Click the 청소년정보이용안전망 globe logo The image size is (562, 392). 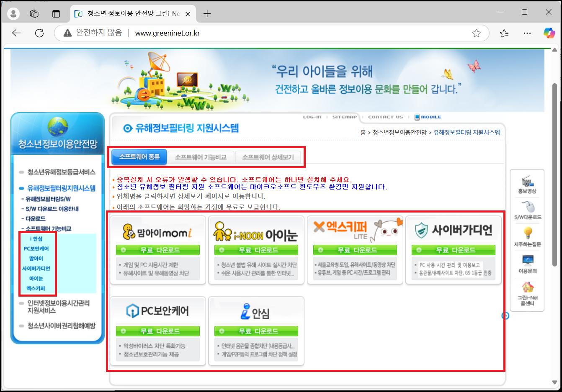(x=58, y=133)
